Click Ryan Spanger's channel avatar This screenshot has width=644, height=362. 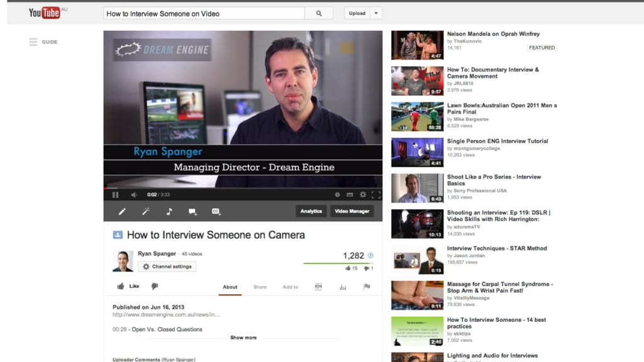123,261
